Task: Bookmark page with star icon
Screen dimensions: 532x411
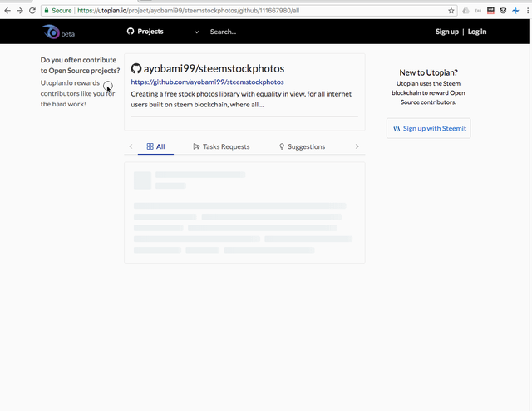Action: [x=451, y=11]
